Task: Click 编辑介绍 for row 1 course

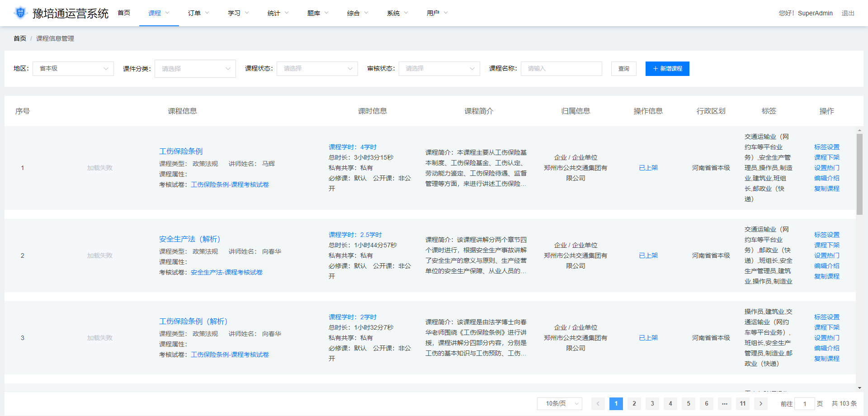Action: point(827,178)
